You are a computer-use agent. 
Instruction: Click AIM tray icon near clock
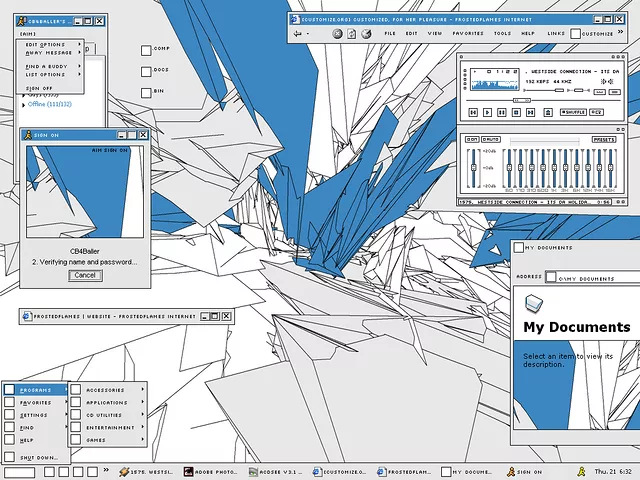582,472
